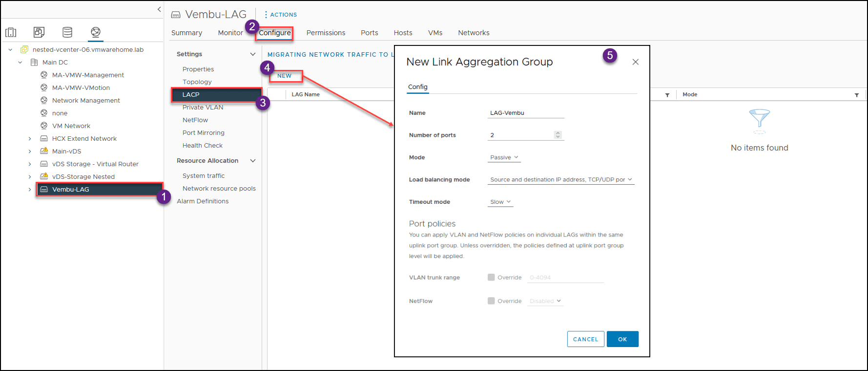Switch to the Ports tab

(370, 33)
